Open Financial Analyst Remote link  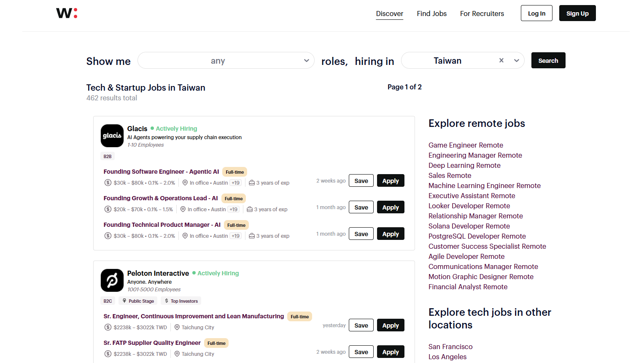468,287
